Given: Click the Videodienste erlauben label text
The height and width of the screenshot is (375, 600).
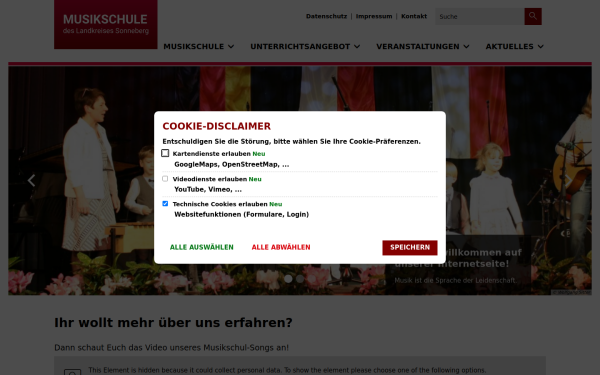Looking at the screenshot, I should [x=210, y=179].
